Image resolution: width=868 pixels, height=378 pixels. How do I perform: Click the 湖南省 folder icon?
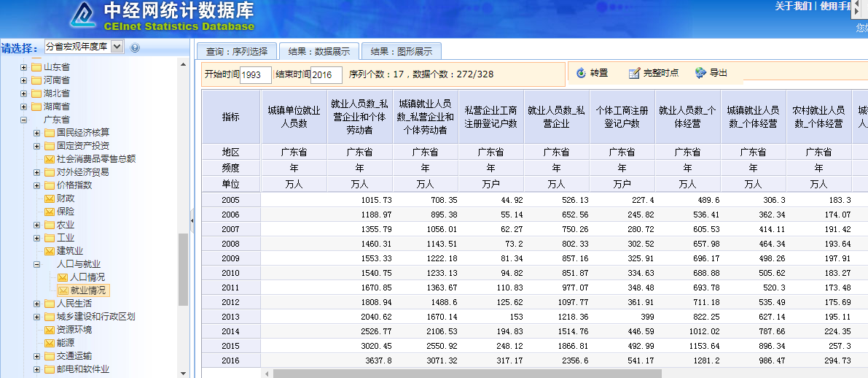coord(36,106)
